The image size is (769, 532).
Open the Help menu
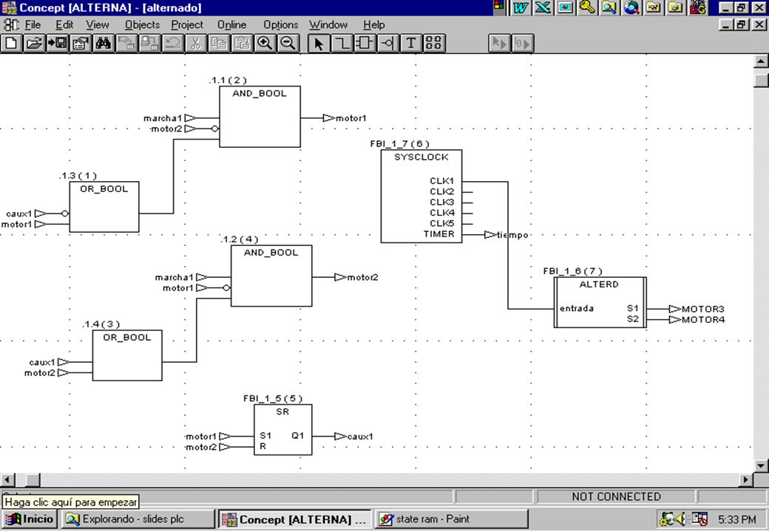[373, 24]
